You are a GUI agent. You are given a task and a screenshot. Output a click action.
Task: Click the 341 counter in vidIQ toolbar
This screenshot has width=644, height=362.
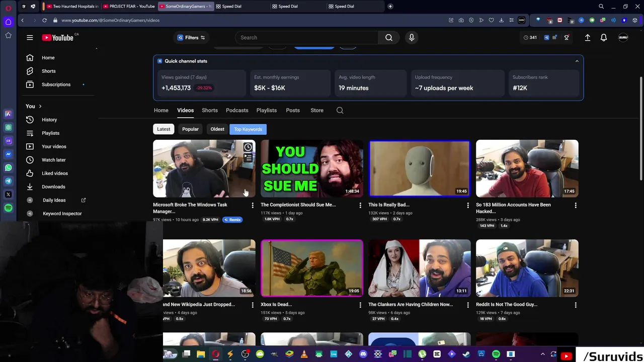(530, 38)
